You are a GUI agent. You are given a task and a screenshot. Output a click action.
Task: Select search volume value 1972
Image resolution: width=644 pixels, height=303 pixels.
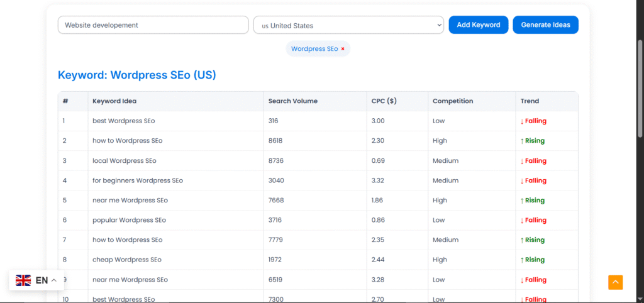(x=275, y=260)
